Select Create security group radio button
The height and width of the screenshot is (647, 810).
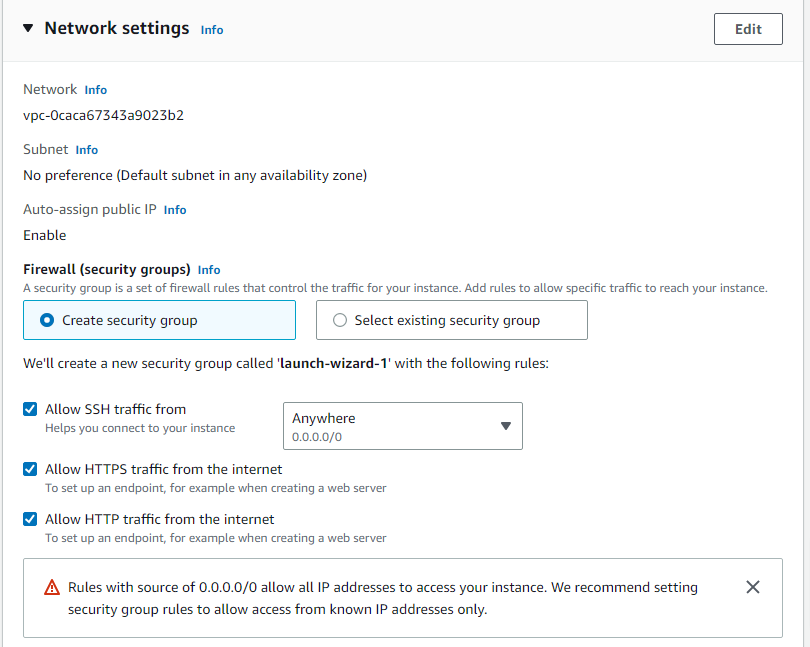[x=47, y=320]
